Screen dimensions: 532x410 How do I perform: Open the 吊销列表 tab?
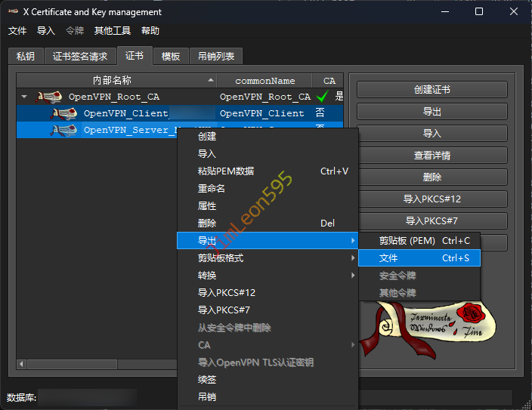pyautogui.click(x=216, y=57)
